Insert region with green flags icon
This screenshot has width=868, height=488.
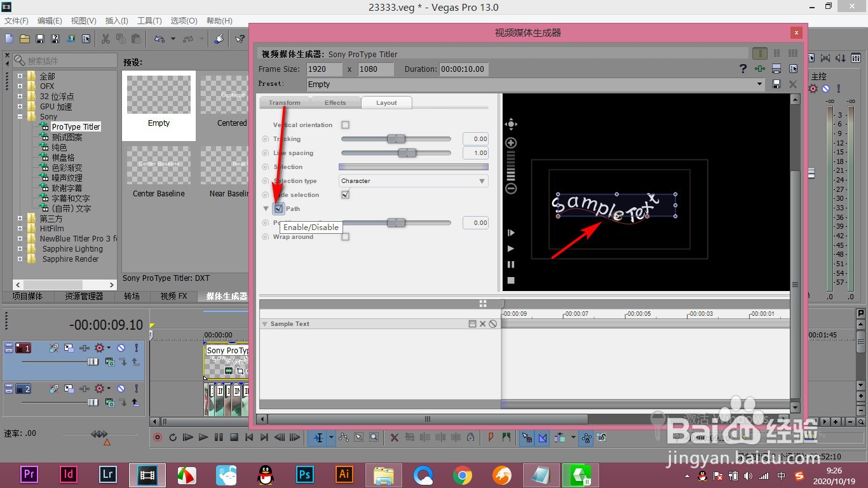click(506, 437)
